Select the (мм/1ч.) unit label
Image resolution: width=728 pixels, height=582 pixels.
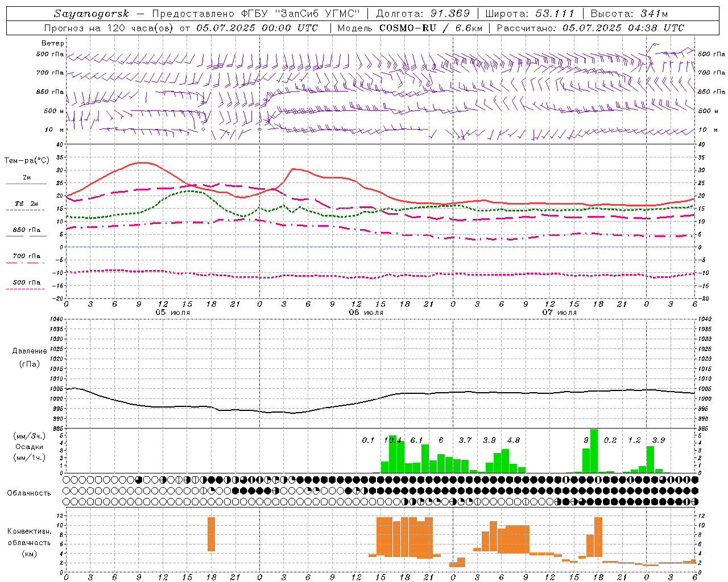point(30,458)
